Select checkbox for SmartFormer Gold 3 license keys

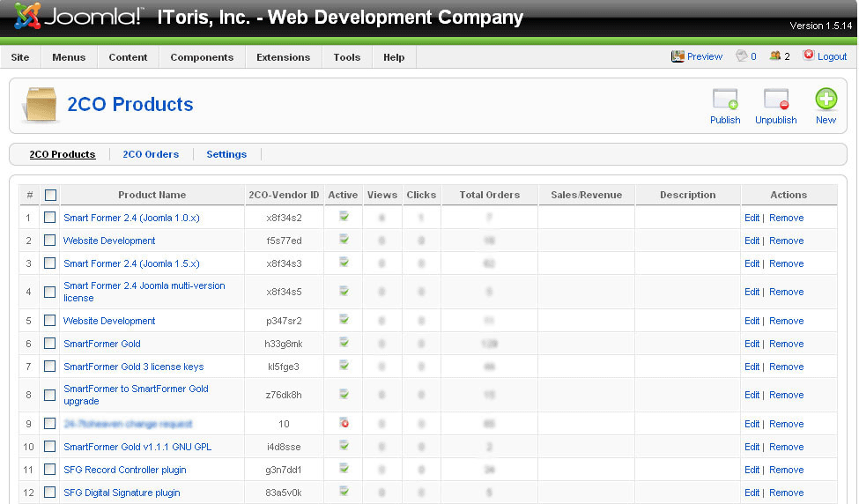(x=50, y=366)
